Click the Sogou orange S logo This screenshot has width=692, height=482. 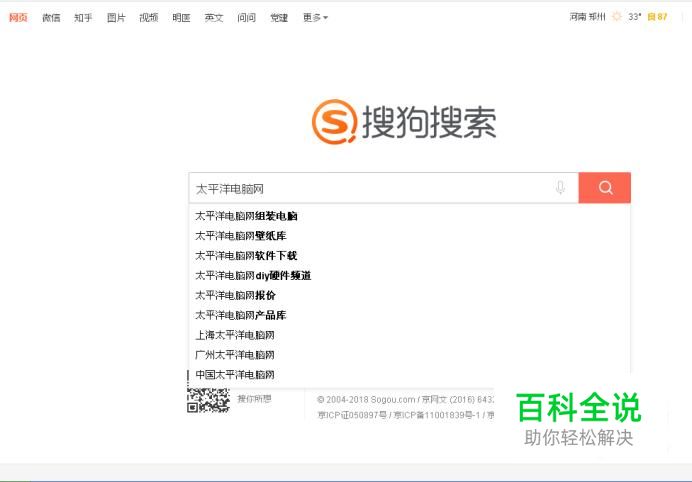coord(334,122)
